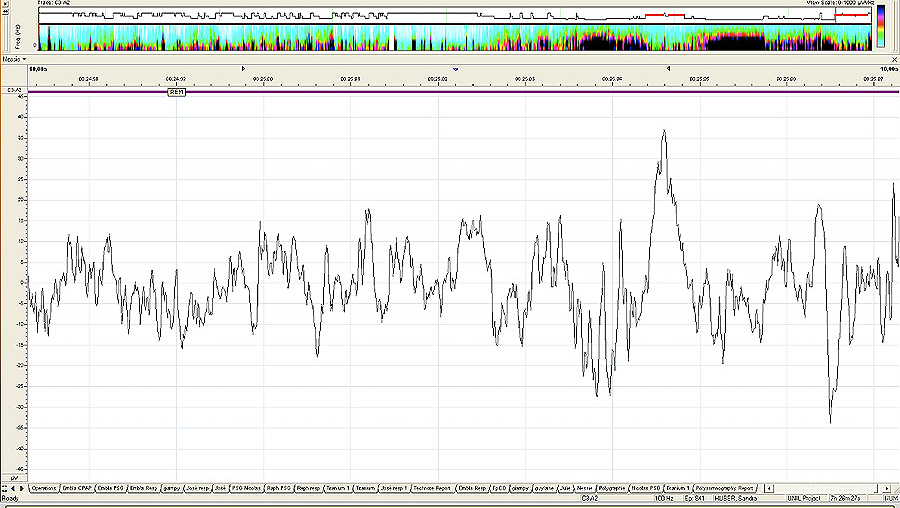Select the Embla PSG tab
Screen dimensions: 900x508
[x=110, y=489]
